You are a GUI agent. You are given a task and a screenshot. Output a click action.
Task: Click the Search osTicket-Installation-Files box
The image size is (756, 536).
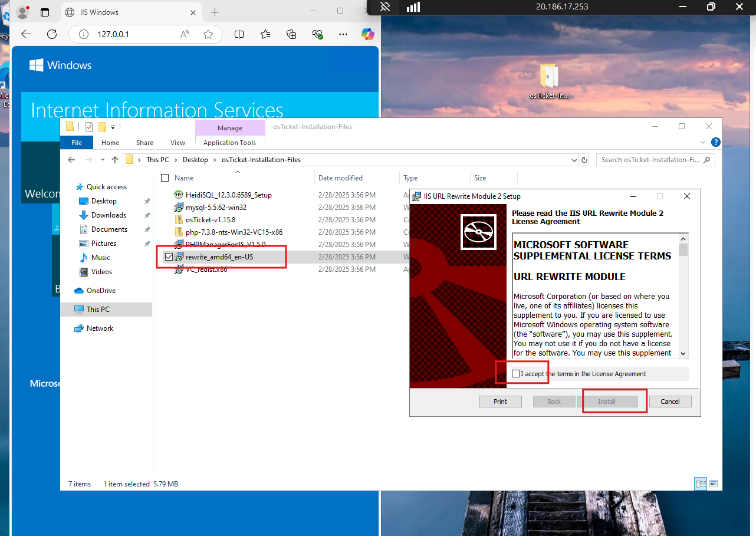pyautogui.click(x=655, y=160)
